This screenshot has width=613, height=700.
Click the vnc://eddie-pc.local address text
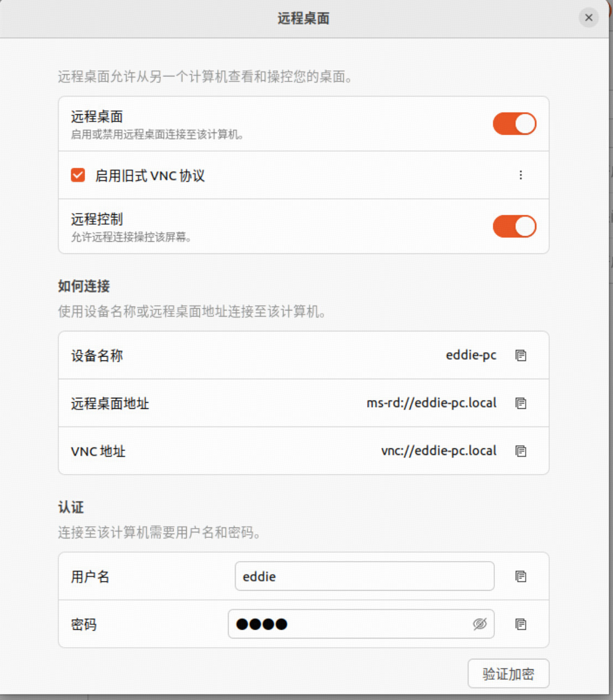pyautogui.click(x=438, y=451)
